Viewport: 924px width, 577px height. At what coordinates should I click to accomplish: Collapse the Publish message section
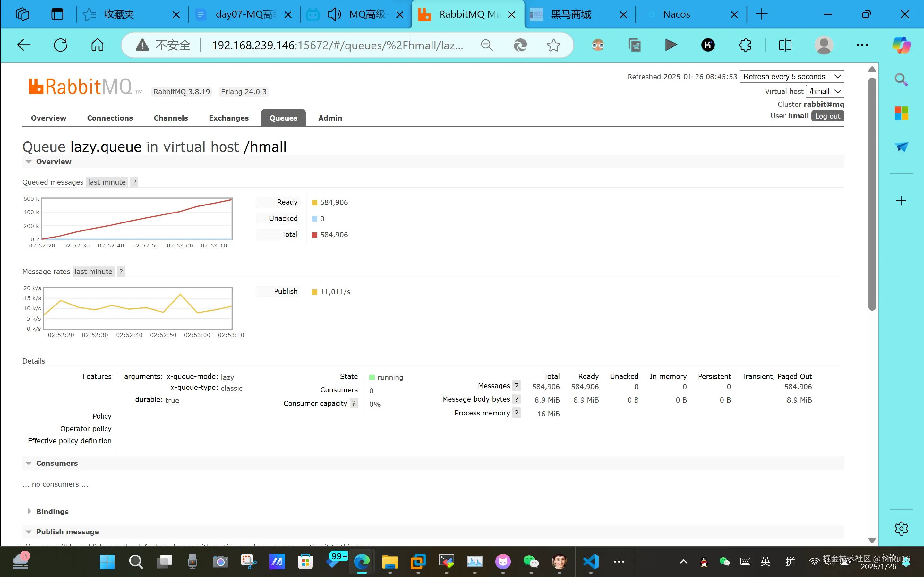click(x=67, y=531)
